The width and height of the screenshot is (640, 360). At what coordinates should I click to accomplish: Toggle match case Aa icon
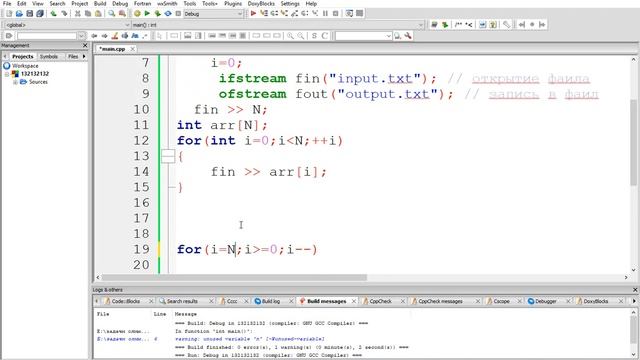(135, 36)
